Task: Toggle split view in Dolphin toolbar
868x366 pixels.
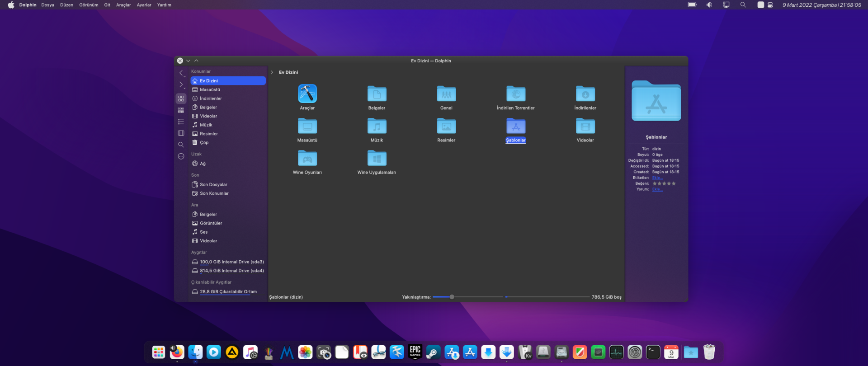Action: [x=181, y=133]
